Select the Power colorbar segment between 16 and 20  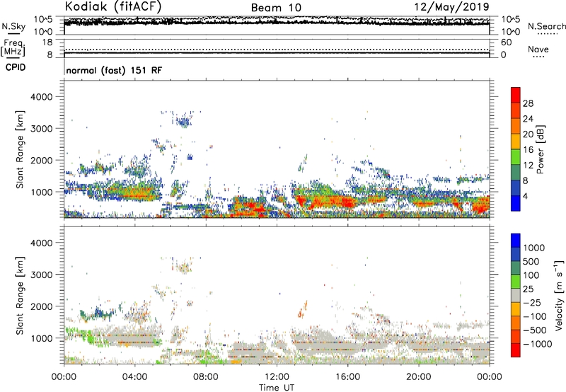(x=516, y=141)
